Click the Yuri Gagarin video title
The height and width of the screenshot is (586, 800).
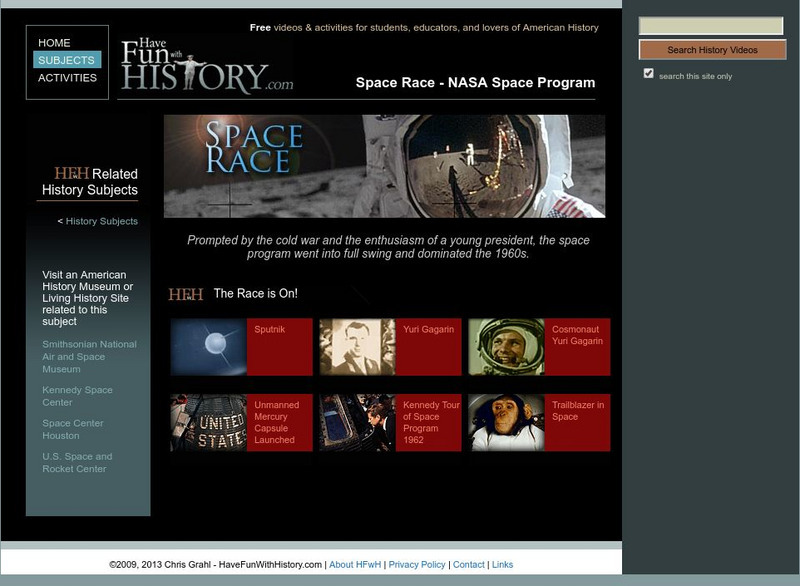click(x=428, y=329)
